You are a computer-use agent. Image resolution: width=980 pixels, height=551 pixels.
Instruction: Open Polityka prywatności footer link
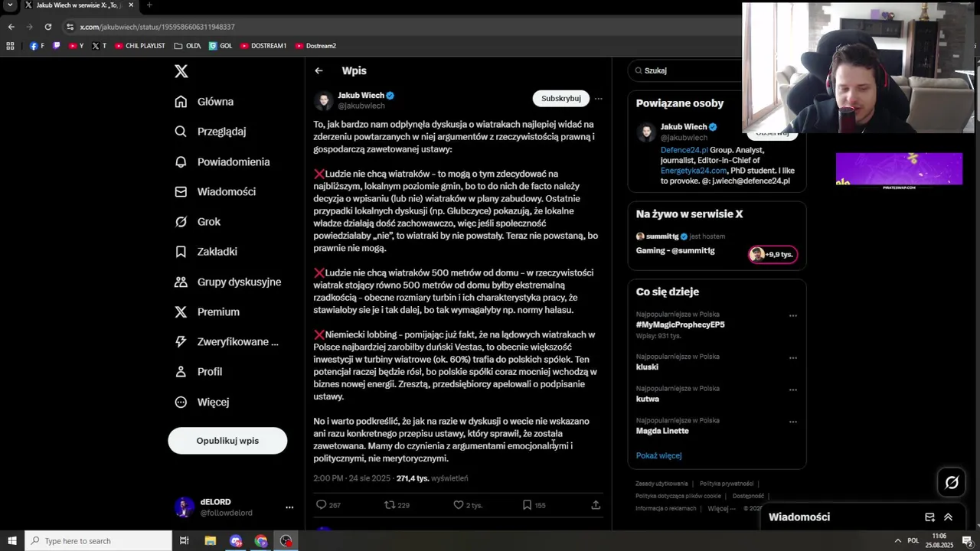727,484
